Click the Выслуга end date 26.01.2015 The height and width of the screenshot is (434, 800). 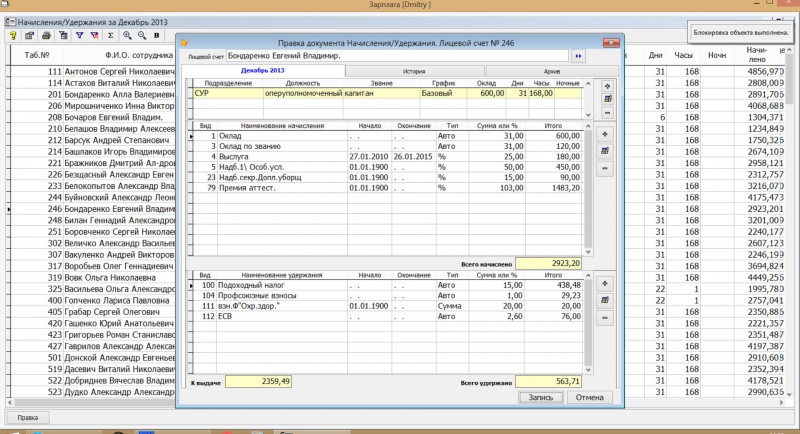pyautogui.click(x=413, y=157)
